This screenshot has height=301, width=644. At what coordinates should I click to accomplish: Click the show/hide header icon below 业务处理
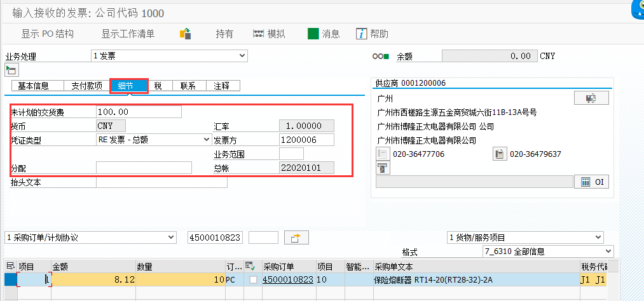(x=12, y=70)
